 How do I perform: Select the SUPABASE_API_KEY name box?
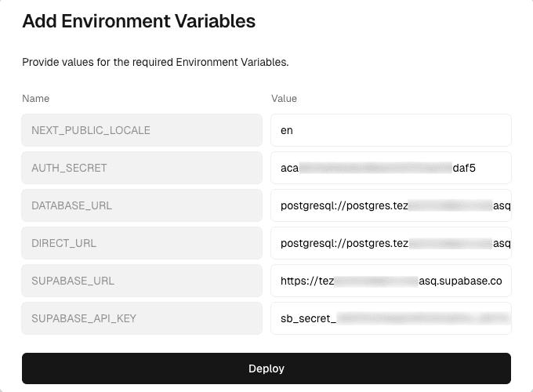(142, 318)
